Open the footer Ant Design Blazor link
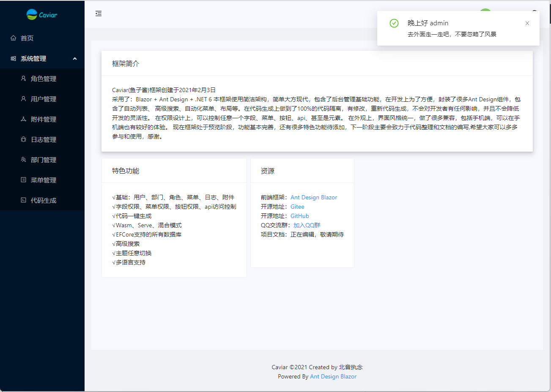The width and height of the screenshot is (551, 392). (x=333, y=376)
